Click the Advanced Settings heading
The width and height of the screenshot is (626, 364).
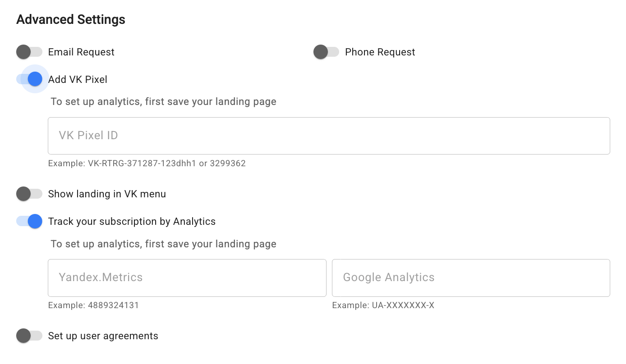click(x=71, y=20)
